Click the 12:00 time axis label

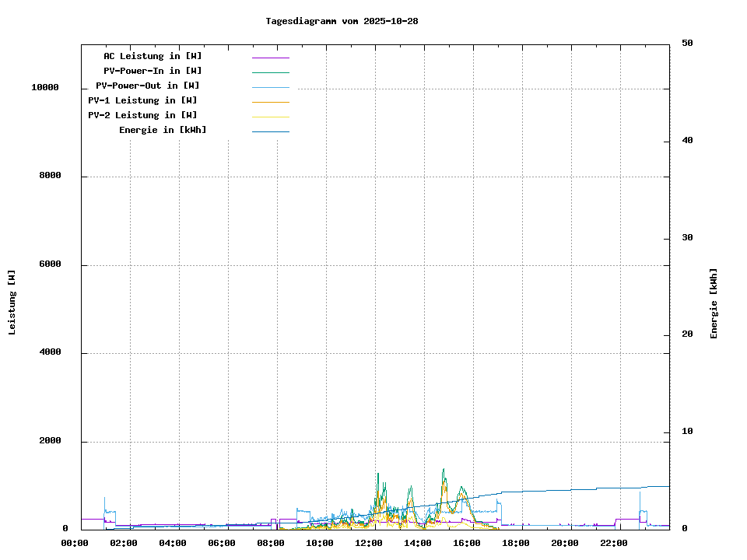(369, 543)
